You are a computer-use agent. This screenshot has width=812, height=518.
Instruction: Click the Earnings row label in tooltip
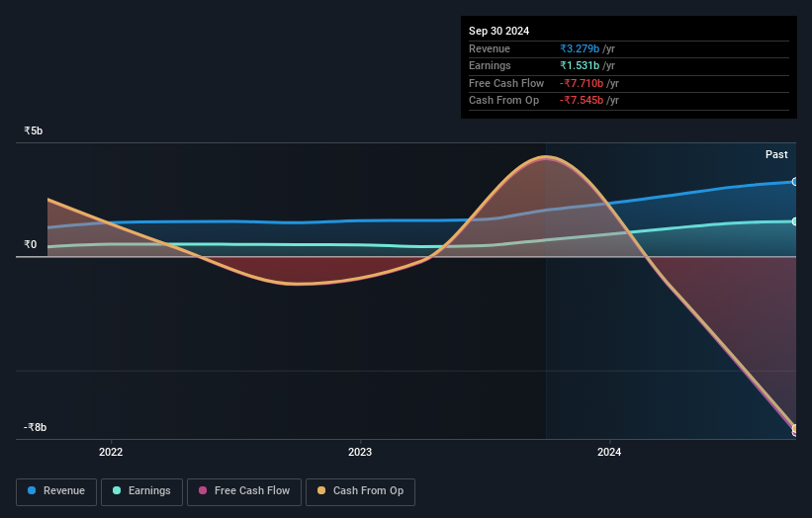coord(490,65)
